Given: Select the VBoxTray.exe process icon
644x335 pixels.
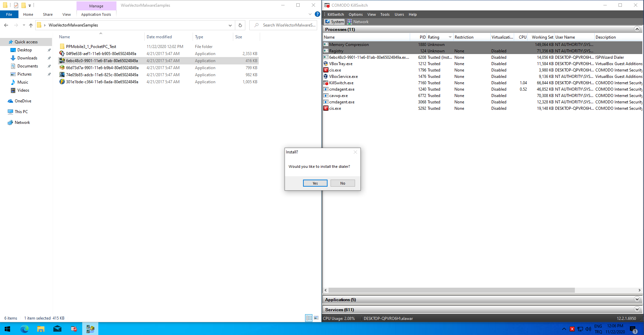Looking at the screenshot, I should [326, 64].
